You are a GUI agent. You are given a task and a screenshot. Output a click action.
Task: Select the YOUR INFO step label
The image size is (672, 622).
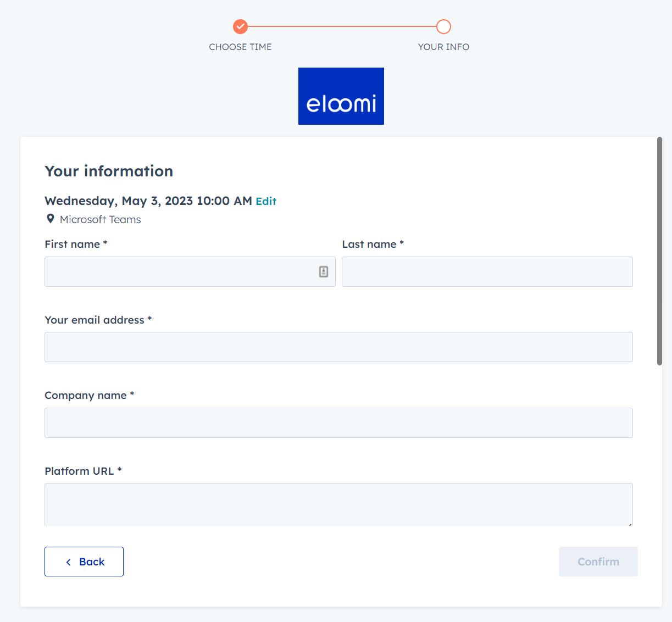click(443, 47)
